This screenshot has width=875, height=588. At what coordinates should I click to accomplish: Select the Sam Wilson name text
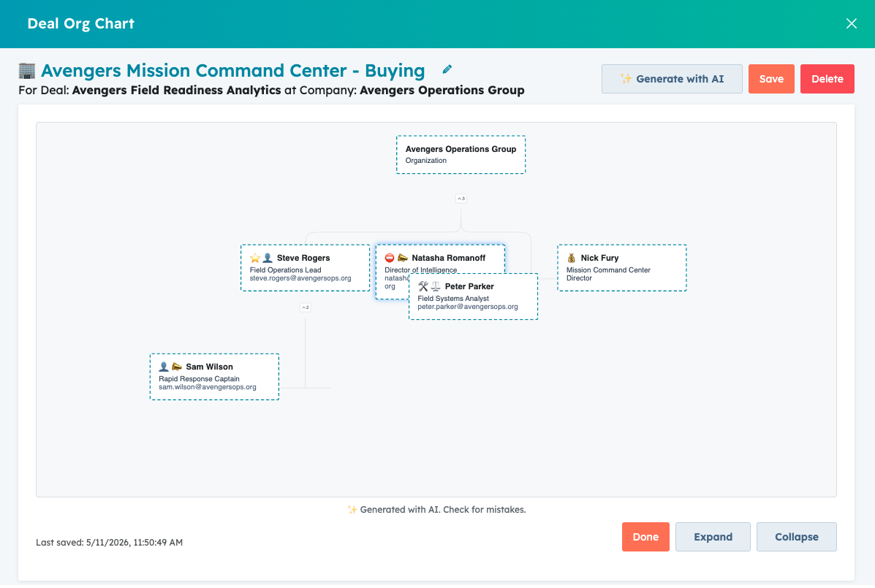click(209, 367)
